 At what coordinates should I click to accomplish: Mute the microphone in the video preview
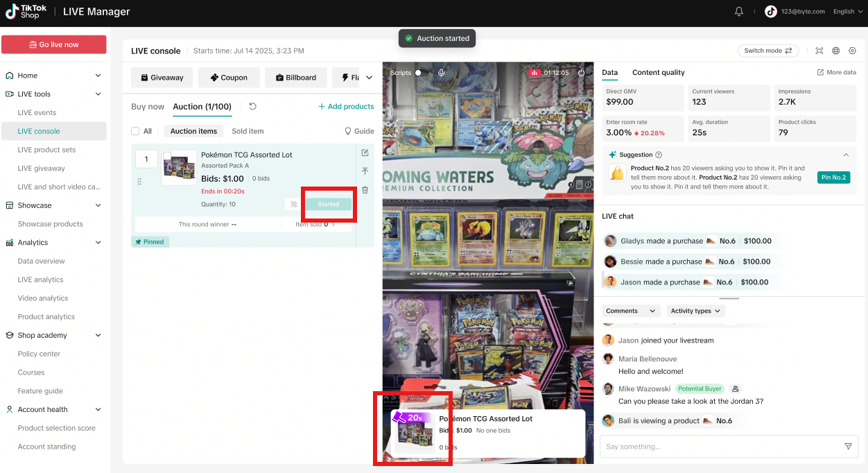tap(441, 73)
